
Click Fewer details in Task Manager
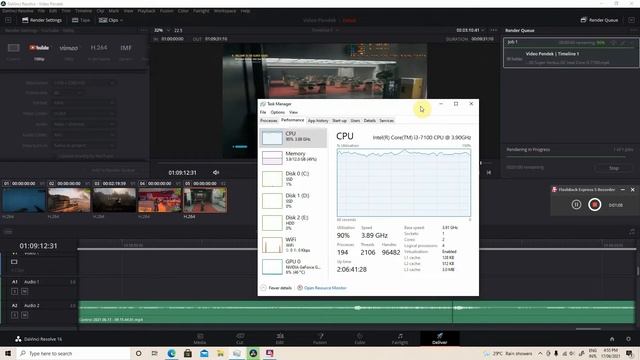coord(276,288)
